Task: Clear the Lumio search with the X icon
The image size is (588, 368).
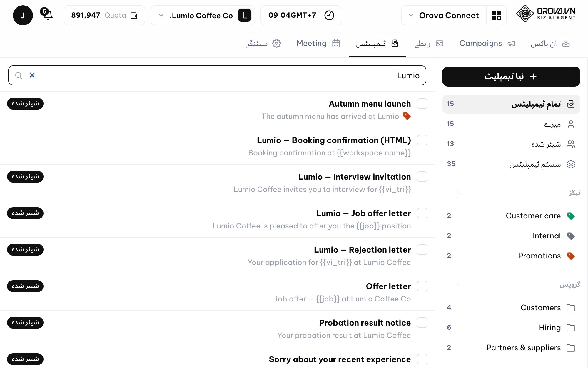Action: coord(32,75)
